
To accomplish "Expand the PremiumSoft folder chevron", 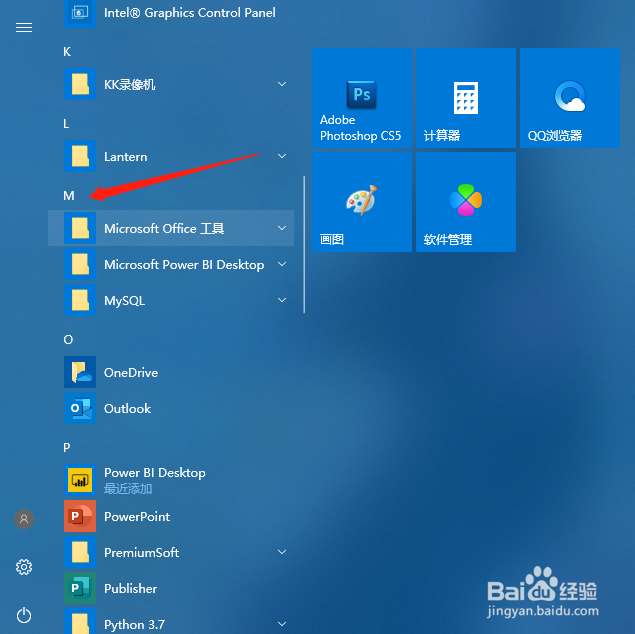I will click(282, 552).
